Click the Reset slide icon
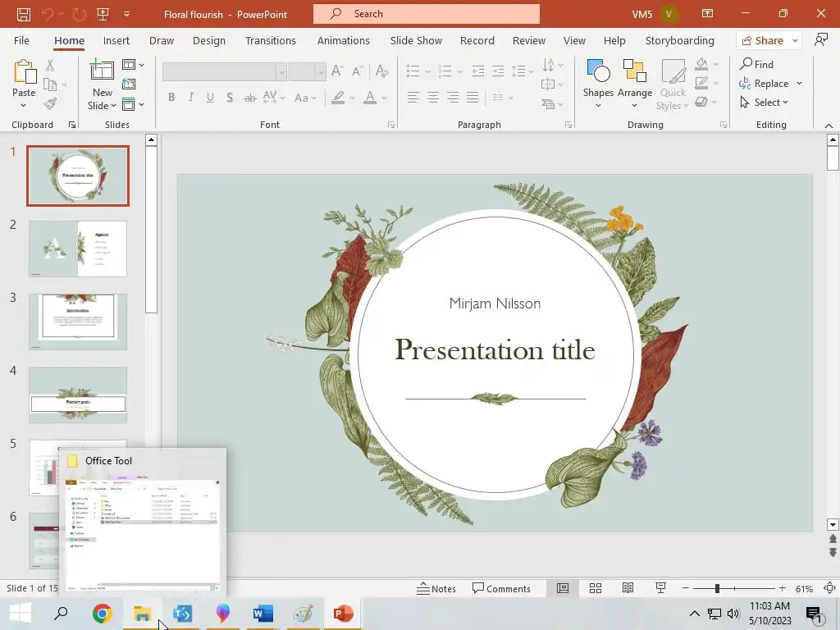Image resolution: width=840 pixels, height=630 pixels. tap(129, 84)
